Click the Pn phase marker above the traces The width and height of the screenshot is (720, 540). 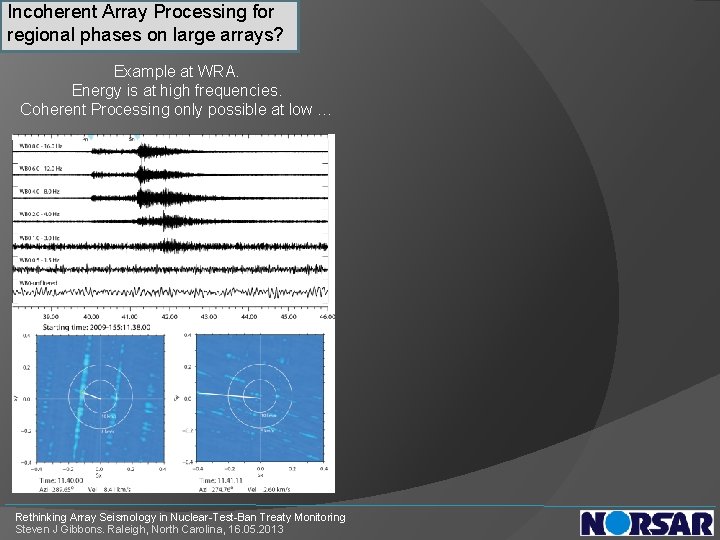coord(86,138)
